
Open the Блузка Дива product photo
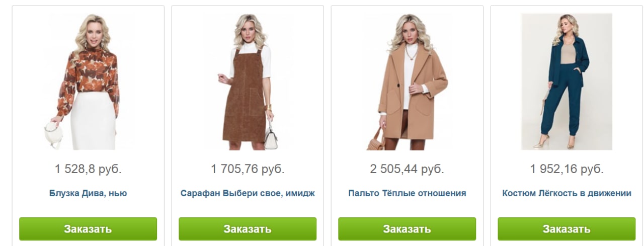(88, 81)
